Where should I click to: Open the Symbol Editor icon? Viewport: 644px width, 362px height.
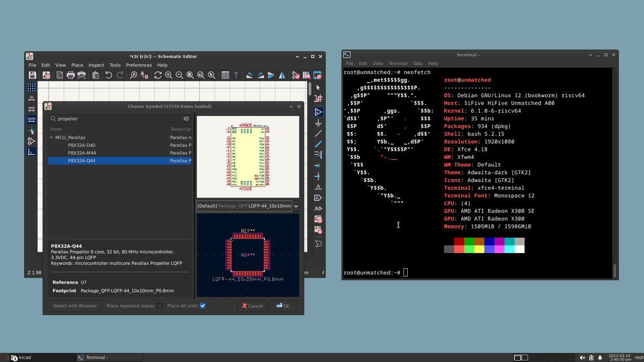pyautogui.click(x=296, y=76)
